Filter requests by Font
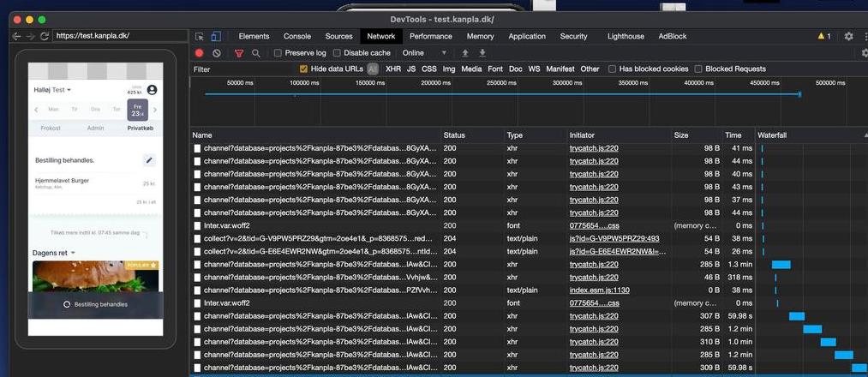Screen dimensions: 868x377 click(495, 69)
